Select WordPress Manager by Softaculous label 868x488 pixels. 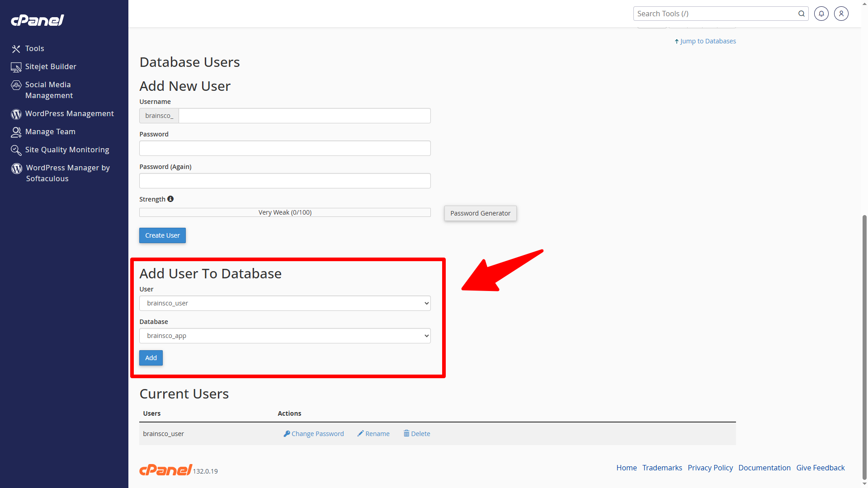68,173
